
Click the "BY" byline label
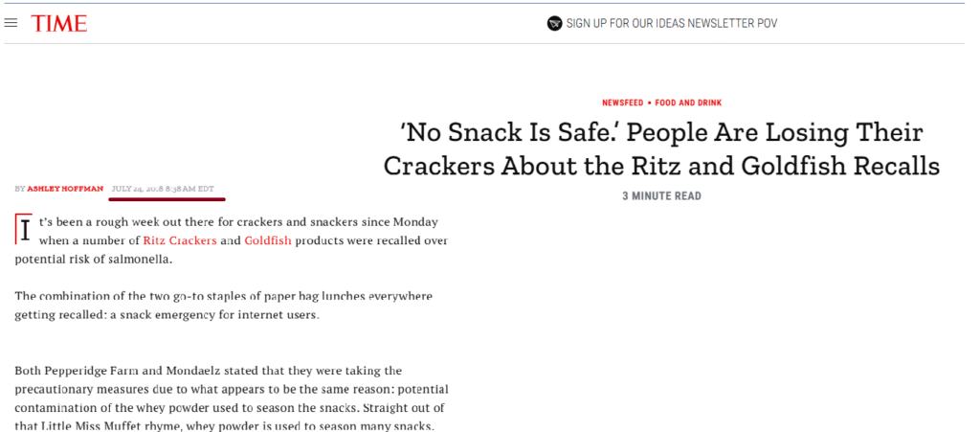click(x=20, y=189)
